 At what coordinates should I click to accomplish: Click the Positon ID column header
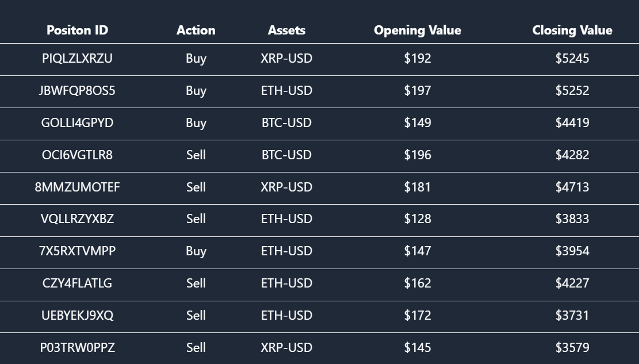[x=77, y=30]
